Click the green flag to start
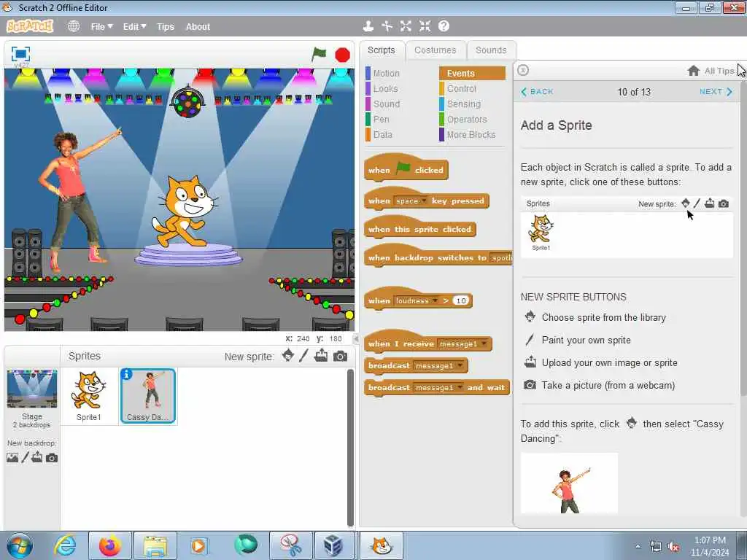The width and height of the screenshot is (747, 560). (319, 54)
